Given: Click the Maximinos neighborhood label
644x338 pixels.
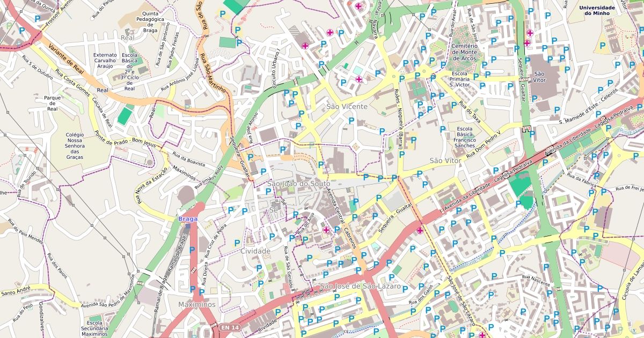Looking at the screenshot, I should click(196, 305).
